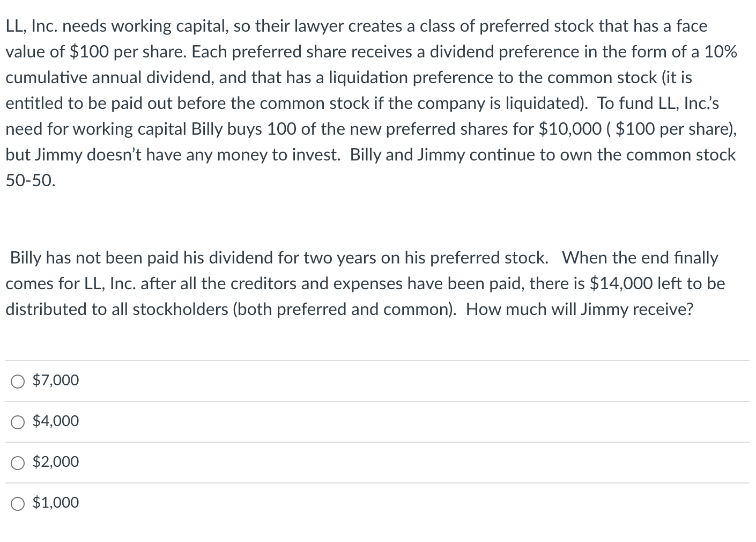Click the $2,000 answer label text
This screenshot has width=756, height=542.
(x=55, y=462)
